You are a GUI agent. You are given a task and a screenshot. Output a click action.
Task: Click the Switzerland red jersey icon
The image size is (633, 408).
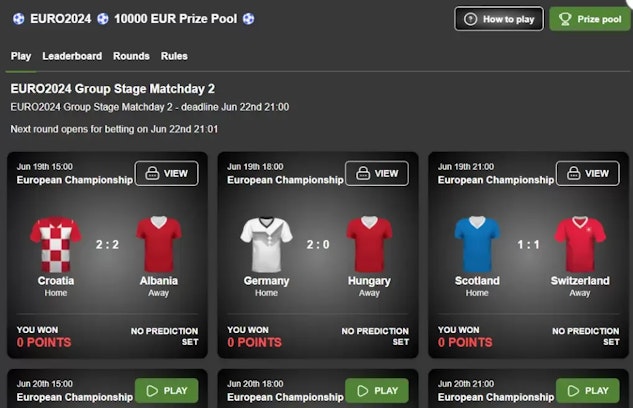point(580,245)
